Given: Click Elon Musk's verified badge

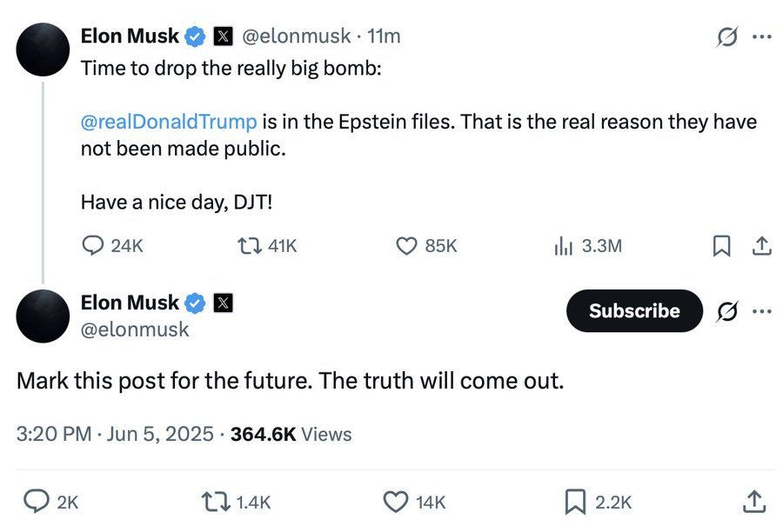Looking at the screenshot, I should click(x=191, y=37).
